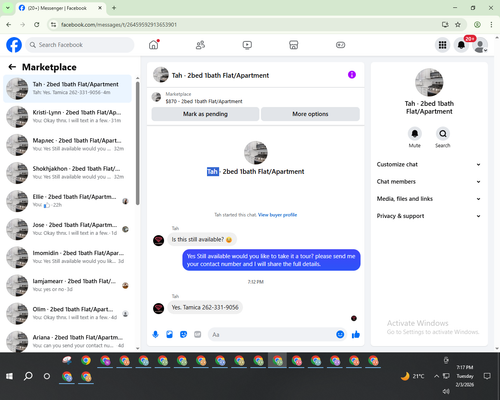Click More options button
Screen dimensions: 500x400
[x=310, y=114]
